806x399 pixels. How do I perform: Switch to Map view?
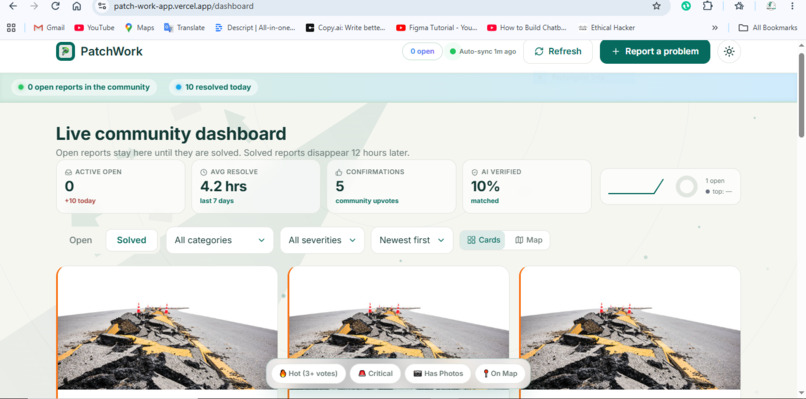528,240
